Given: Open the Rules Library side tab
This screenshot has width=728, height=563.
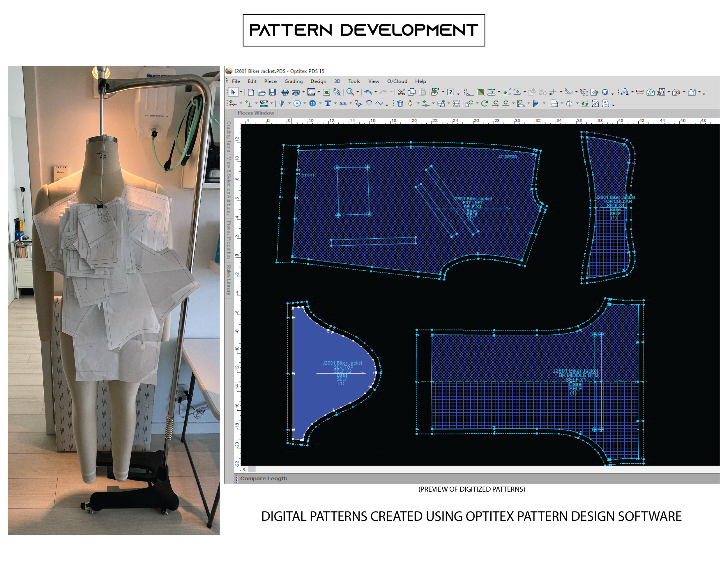Looking at the screenshot, I should coord(229,279).
